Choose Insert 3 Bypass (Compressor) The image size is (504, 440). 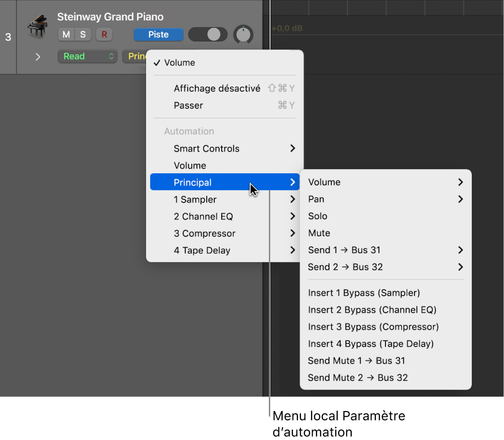tap(373, 326)
